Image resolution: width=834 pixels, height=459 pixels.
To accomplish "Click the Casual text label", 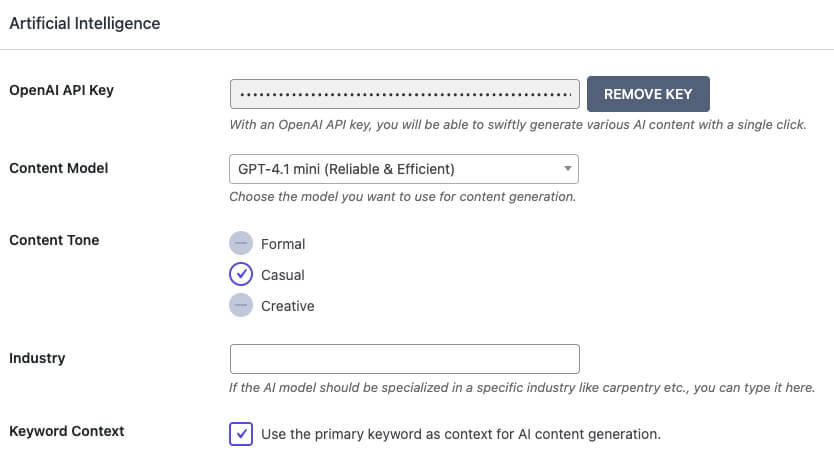I will pyautogui.click(x=282, y=275).
